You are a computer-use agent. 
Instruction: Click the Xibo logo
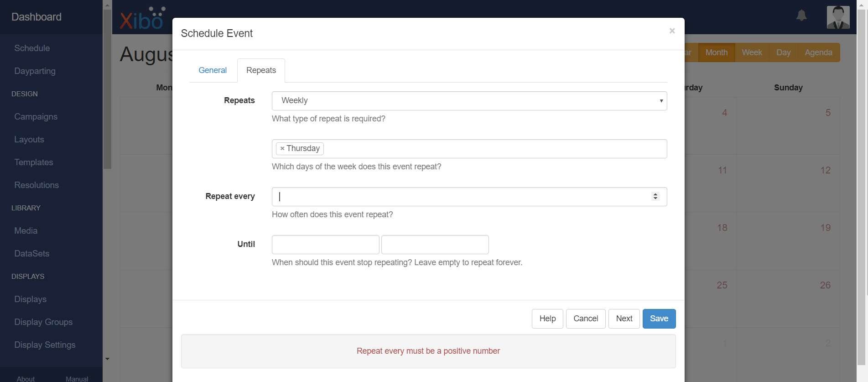[142, 19]
